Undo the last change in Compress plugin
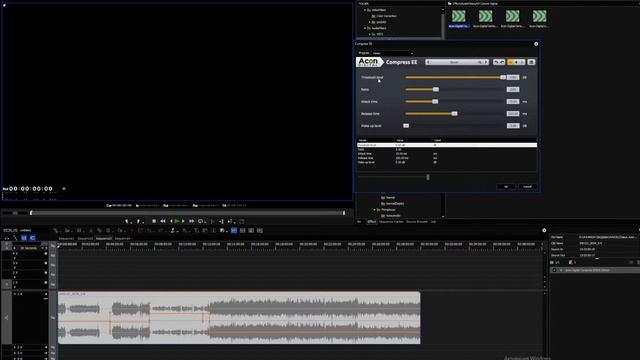The image size is (640, 360). [x=496, y=62]
